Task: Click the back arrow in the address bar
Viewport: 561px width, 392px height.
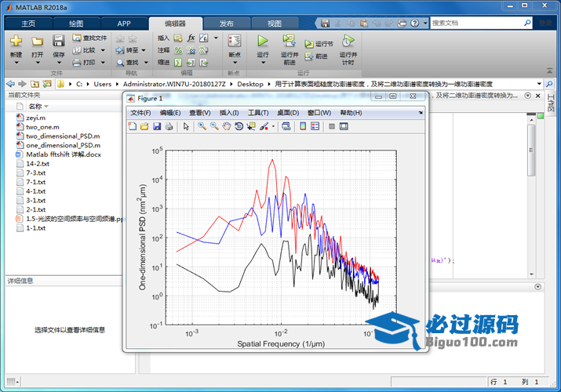Action: (11, 84)
